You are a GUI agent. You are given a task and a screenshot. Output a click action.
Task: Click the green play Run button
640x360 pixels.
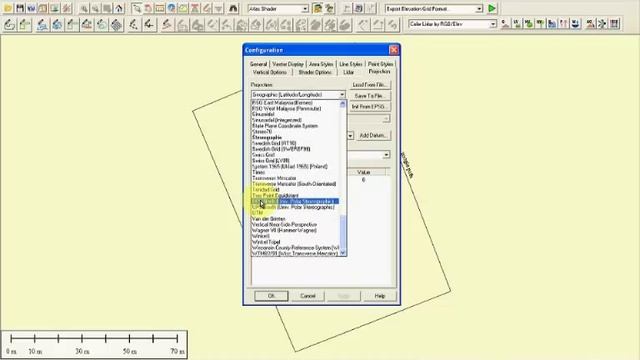492,8
